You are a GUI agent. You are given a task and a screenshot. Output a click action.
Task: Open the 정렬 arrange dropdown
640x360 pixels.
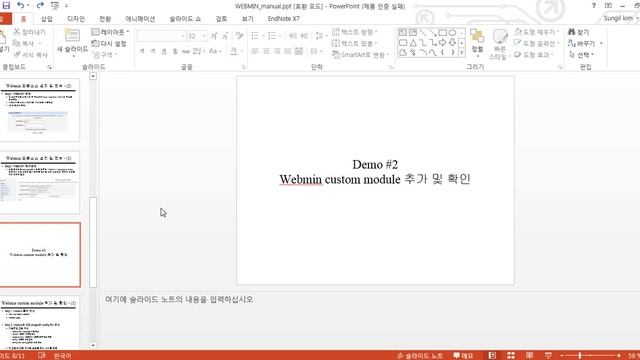click(x=477, y=42)
